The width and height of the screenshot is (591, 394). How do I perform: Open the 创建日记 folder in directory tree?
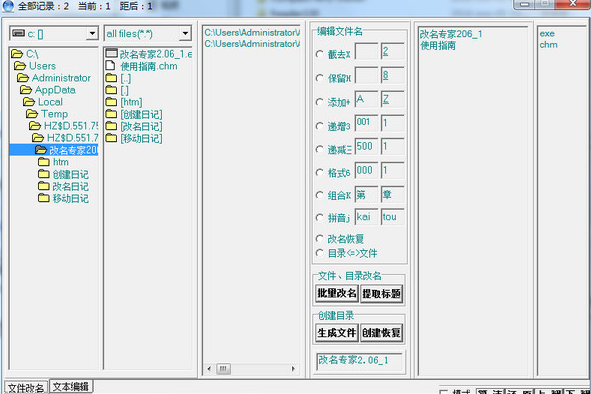pos(63,174)
